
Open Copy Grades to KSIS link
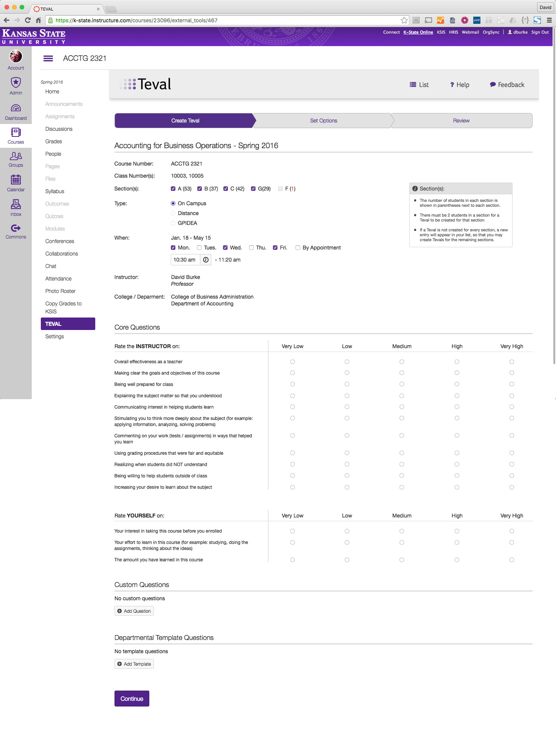pyautogui.click(x=63, y=307)
